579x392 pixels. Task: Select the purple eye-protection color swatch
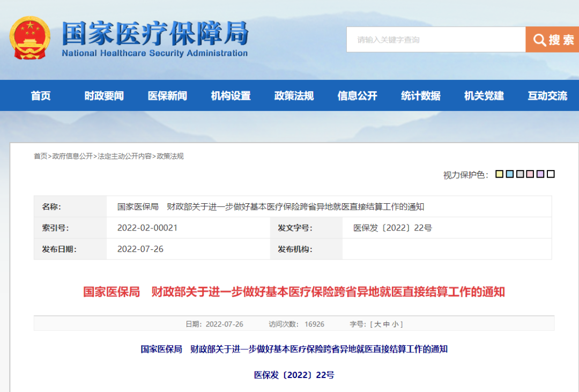[540, 174]
